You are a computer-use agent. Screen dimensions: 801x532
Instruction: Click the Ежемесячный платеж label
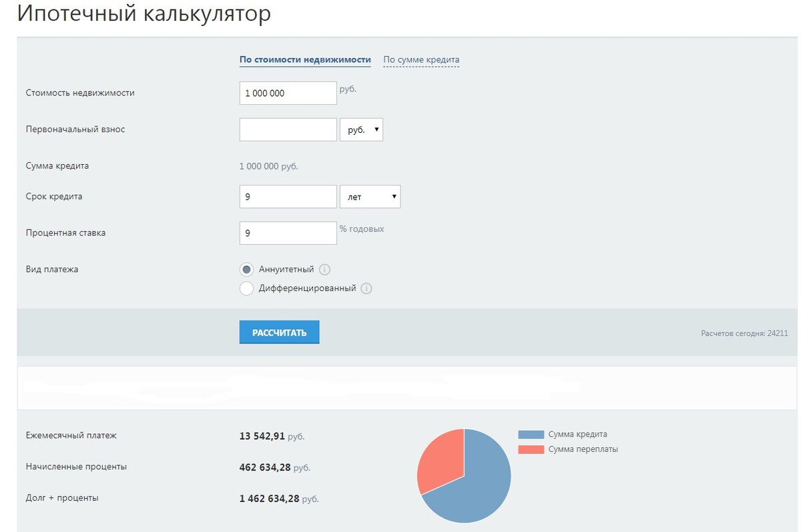coord(71,435)
